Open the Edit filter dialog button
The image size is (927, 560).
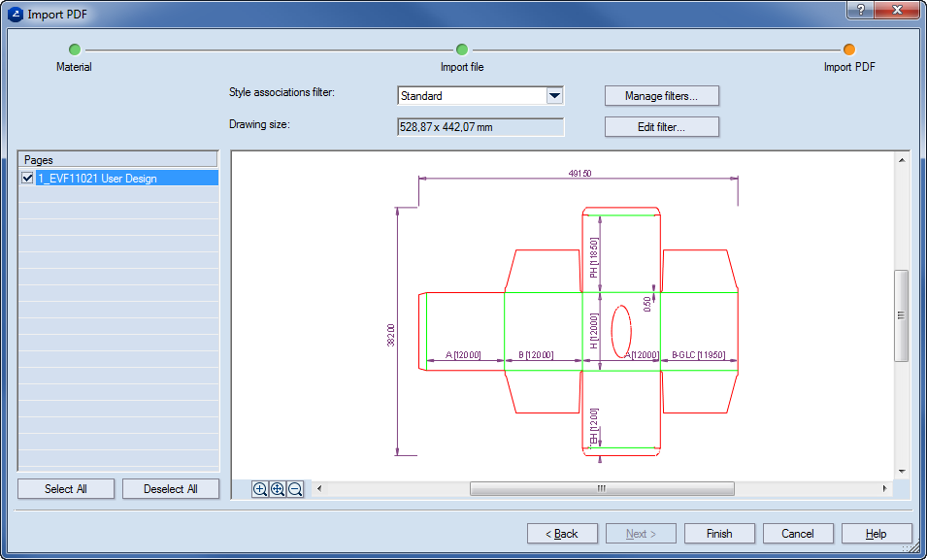coord(661,127)
